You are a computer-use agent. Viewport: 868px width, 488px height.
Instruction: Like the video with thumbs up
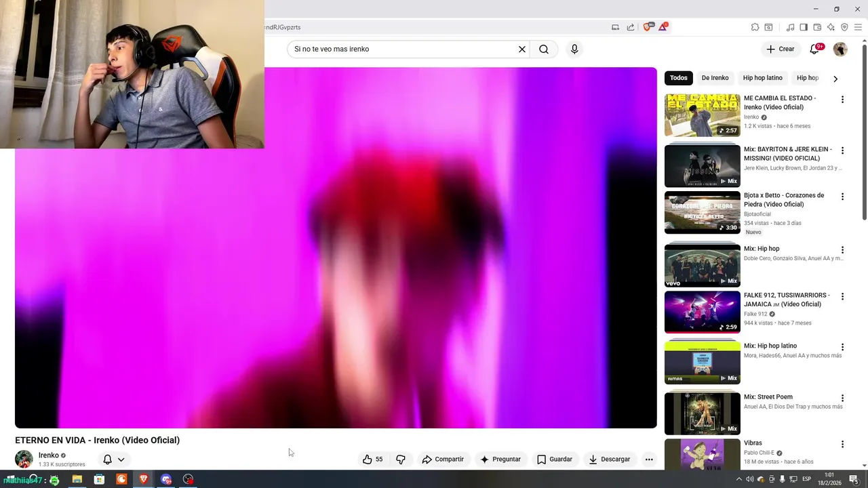coord(373,459)
